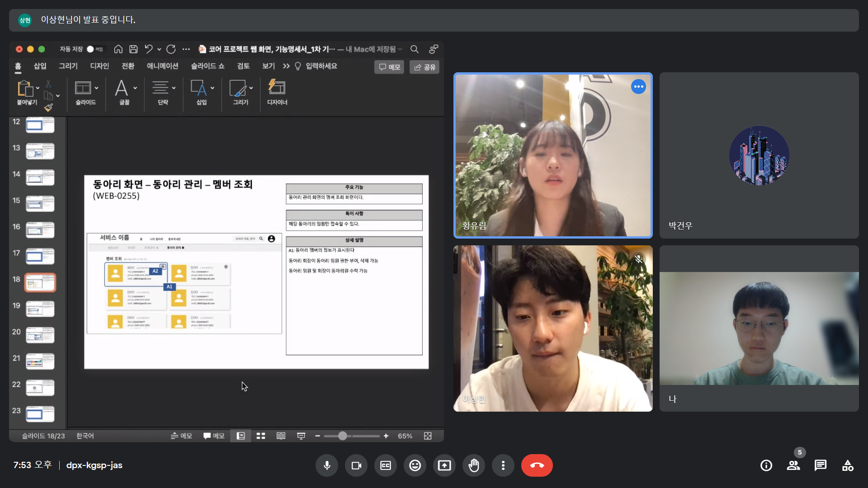Open meeting details info icon
This screenshot has height=488, width=868.
point(766,465)
